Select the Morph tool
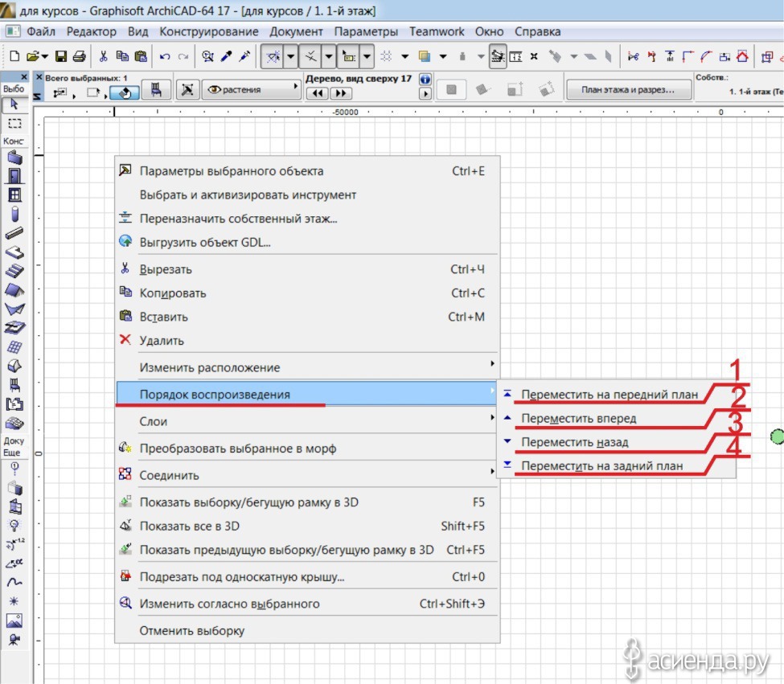Screen dimensions: 784x684 coord(14,366)
